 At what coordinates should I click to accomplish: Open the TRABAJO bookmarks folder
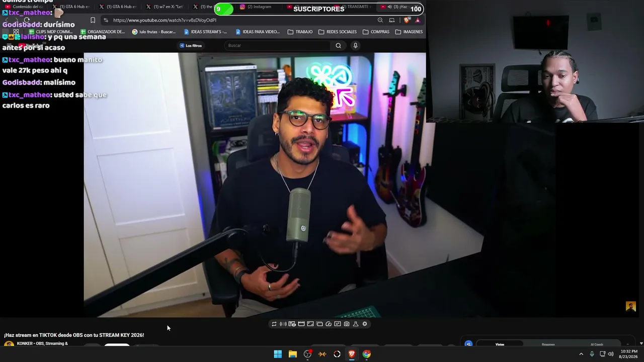[x=300, y=32]
